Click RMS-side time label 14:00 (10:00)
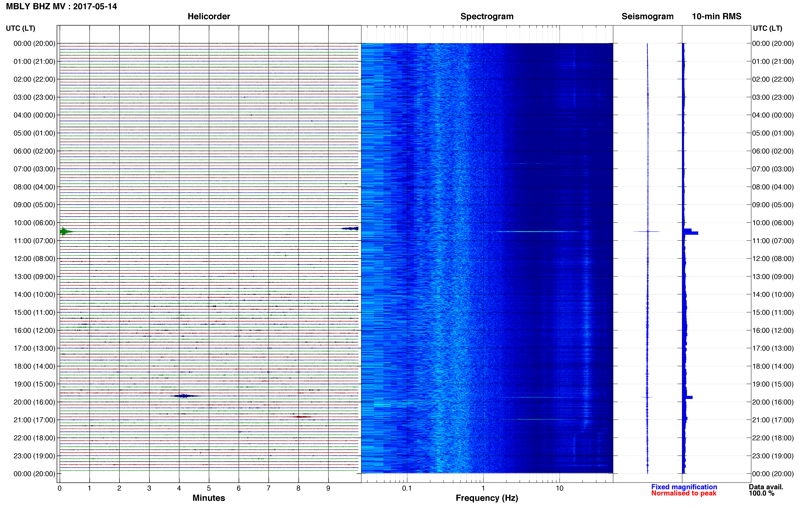 (773, 295)
